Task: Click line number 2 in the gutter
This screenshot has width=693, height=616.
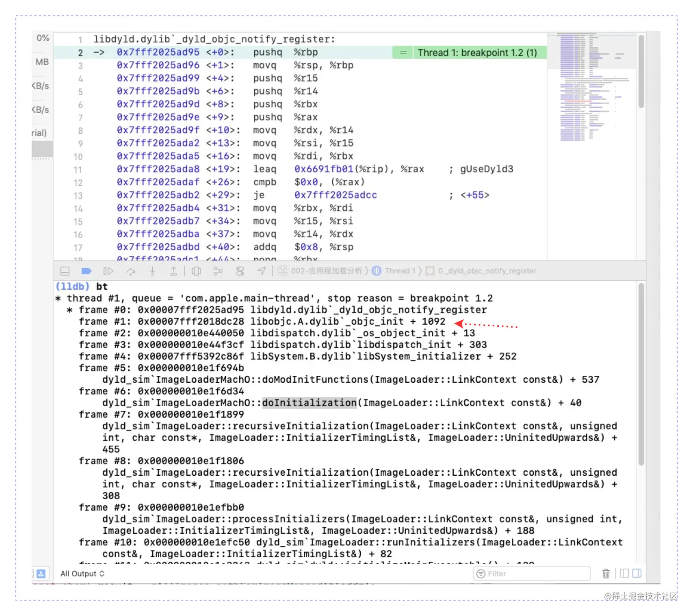Action: click(80, 53)
